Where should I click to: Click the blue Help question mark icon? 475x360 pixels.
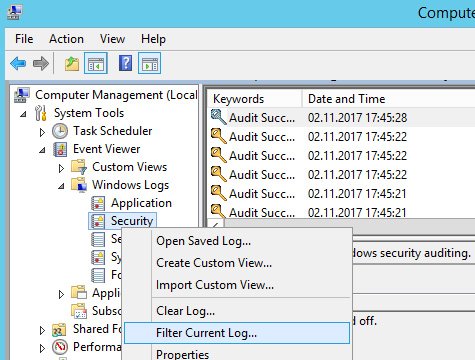click(125, 63)
